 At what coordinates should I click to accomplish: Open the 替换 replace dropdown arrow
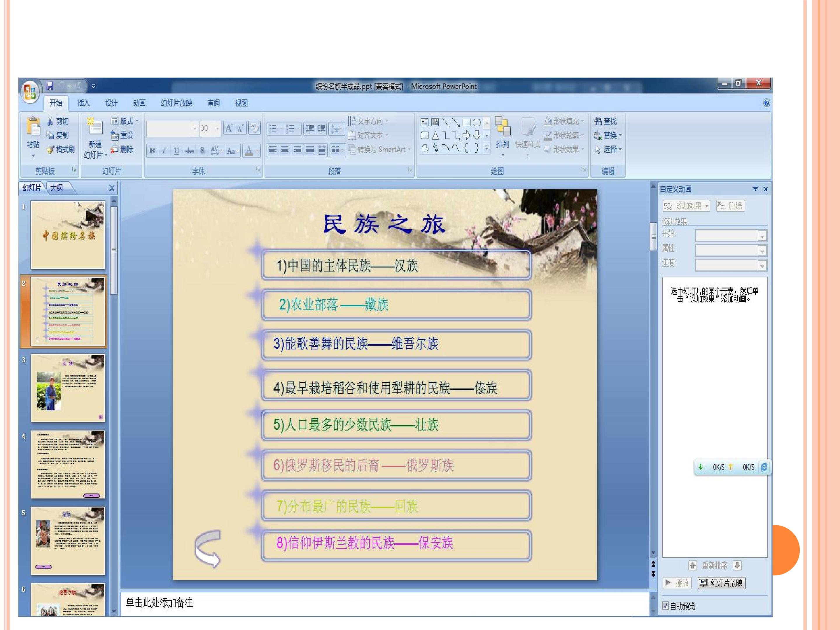coord(620,135)
